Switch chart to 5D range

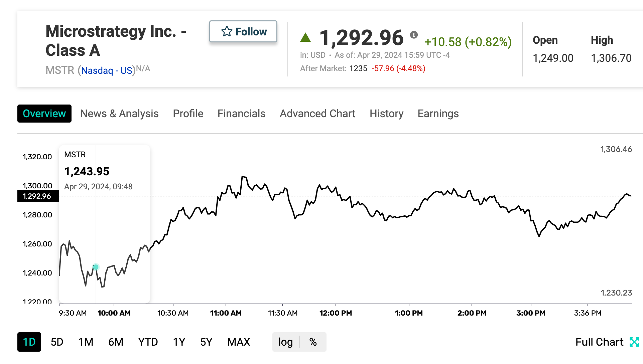(x=57, y=342)
